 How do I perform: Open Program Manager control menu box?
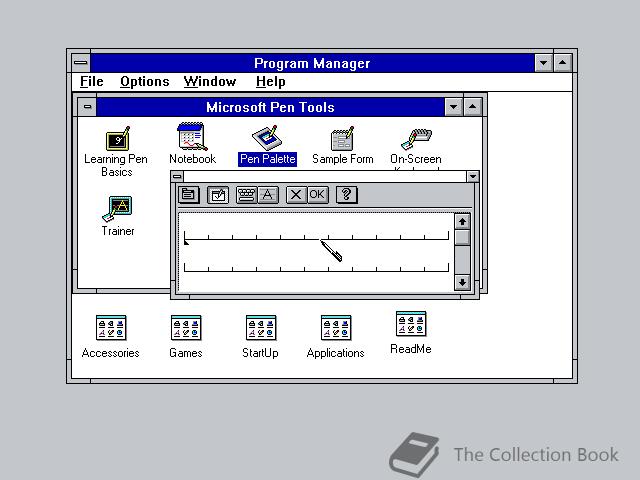(x=81, y=62)
